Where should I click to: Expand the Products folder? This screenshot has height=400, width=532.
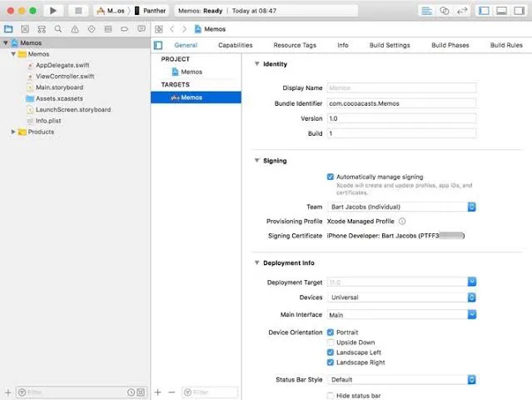pos(13,132)
